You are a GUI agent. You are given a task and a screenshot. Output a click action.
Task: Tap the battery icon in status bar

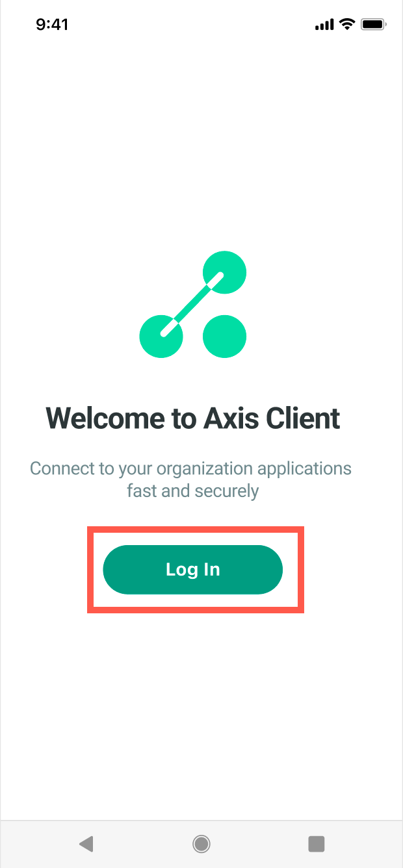(x=374, y=25)
